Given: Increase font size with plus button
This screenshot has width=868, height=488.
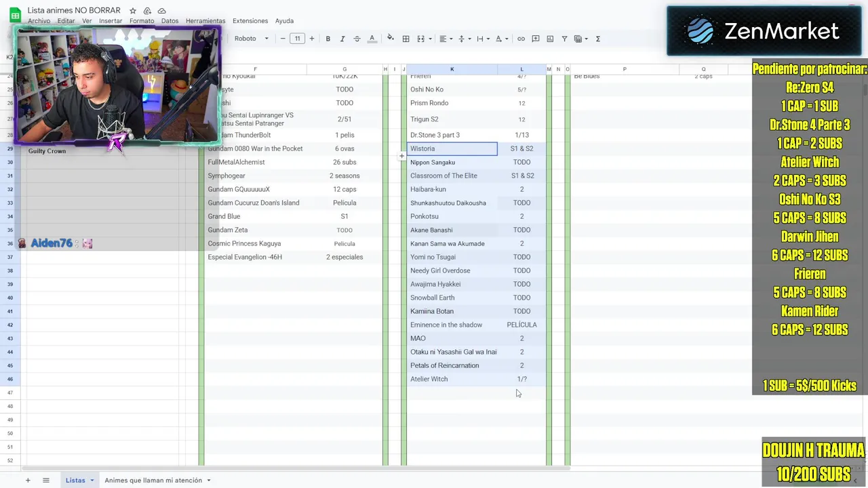Looking at the screenshot, I should coord(312,39).
